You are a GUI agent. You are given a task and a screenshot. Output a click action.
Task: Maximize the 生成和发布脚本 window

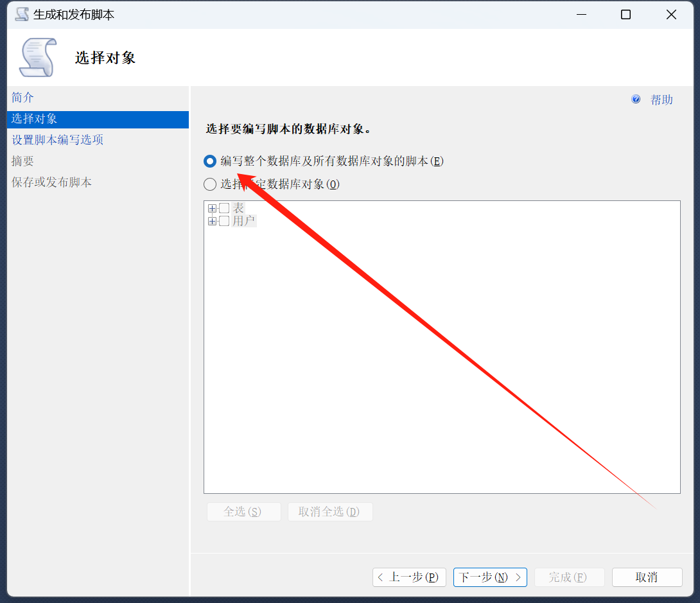(626, 14)
